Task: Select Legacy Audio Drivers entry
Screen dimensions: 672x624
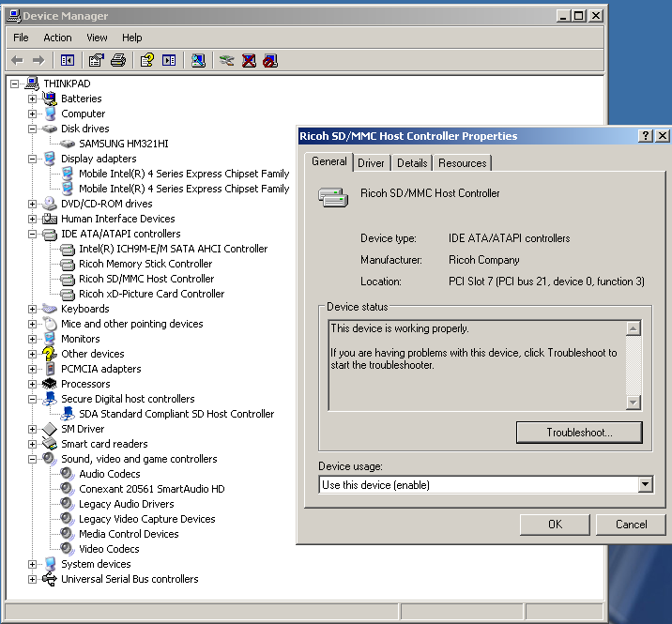Action: coord(127,504)
